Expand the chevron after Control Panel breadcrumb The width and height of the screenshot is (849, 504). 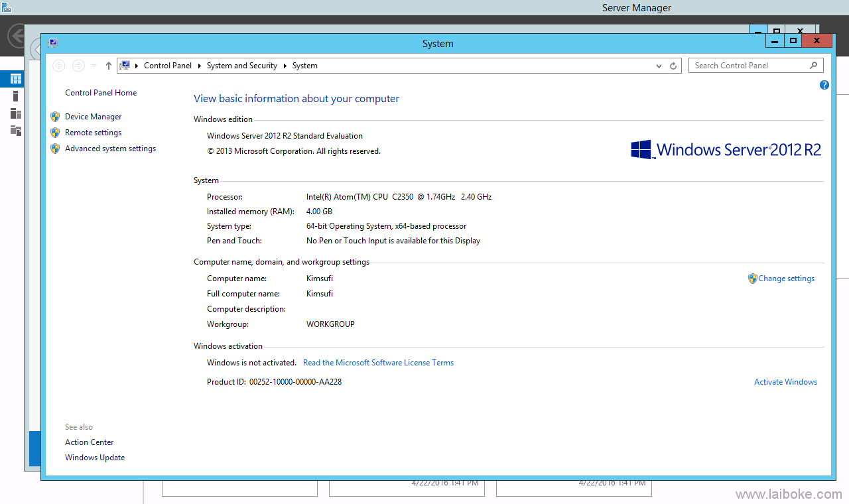click(200, 66)
